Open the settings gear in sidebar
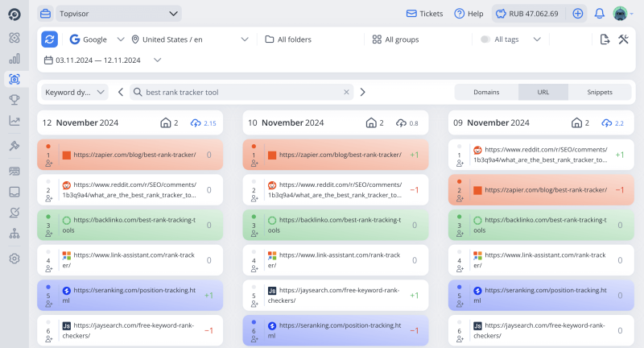 click(14, 259)
